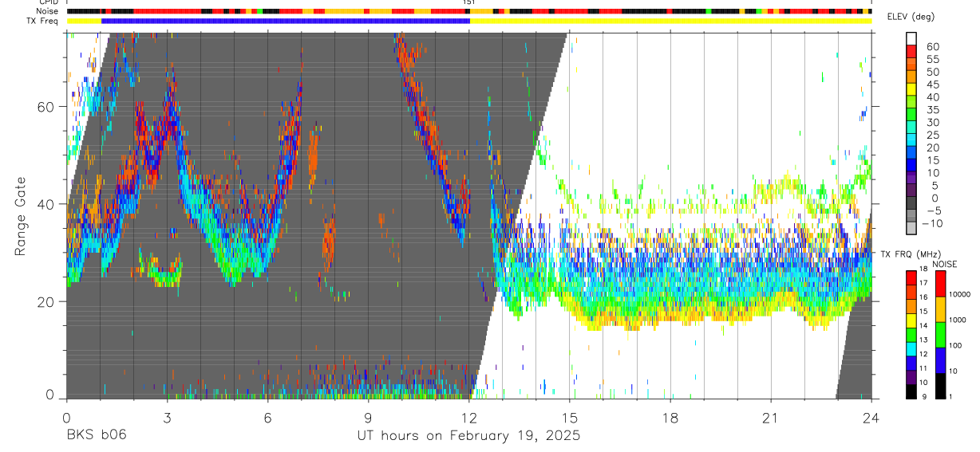
Task: Click the 'BKS b06' radar beam label
Action: pyautogui.click(x=96, y=435)
